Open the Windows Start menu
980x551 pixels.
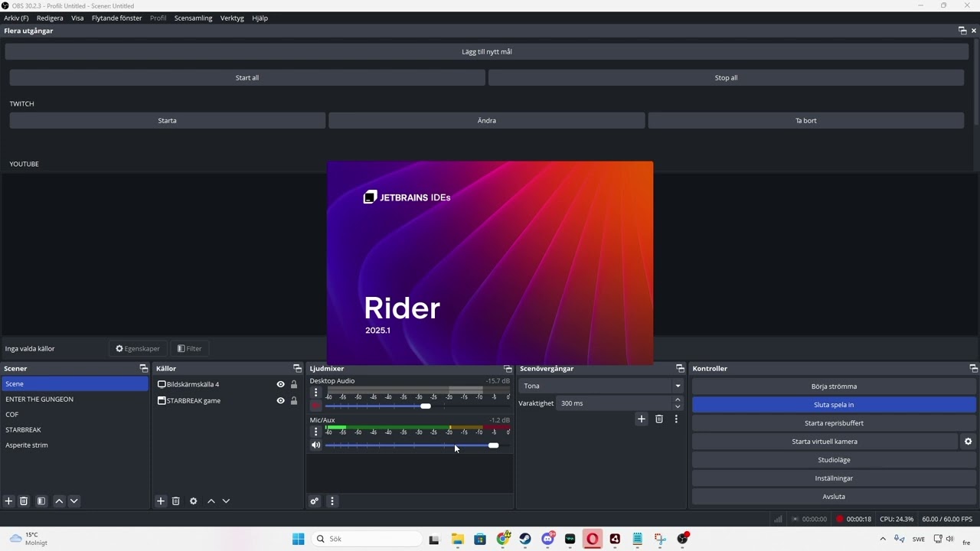[299, 539]
